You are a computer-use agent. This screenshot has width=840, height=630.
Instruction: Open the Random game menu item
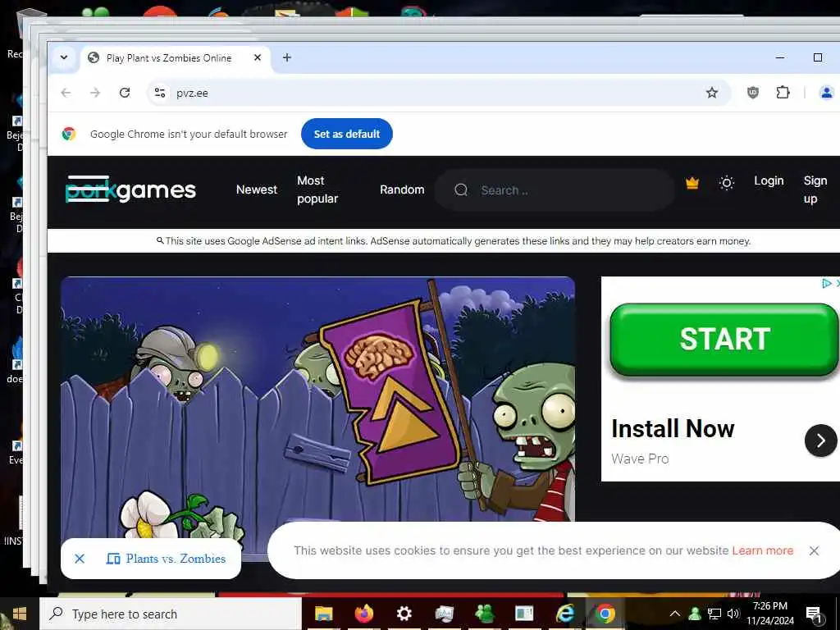pos(402,189)
